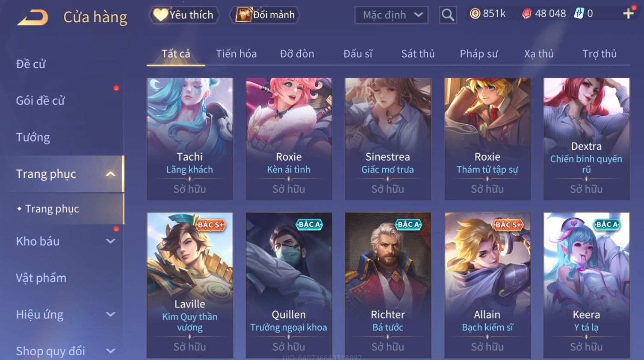This screenshot has height=360, width=644.
Task: Click the heart icon in Yêu thích
Action: click(160, 15)
